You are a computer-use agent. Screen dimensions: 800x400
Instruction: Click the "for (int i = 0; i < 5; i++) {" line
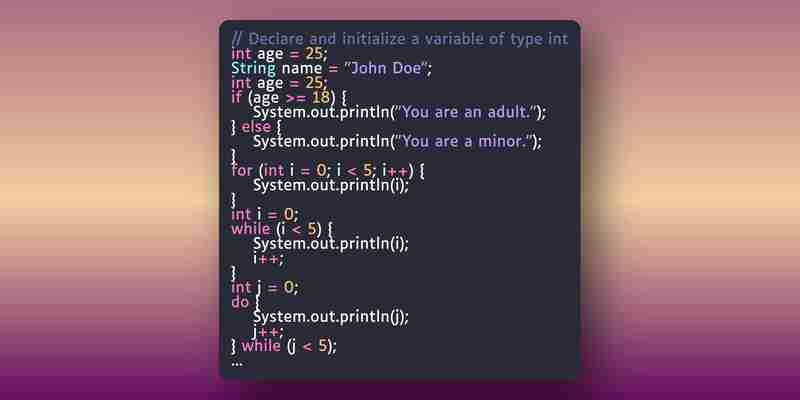coord(328,170)
